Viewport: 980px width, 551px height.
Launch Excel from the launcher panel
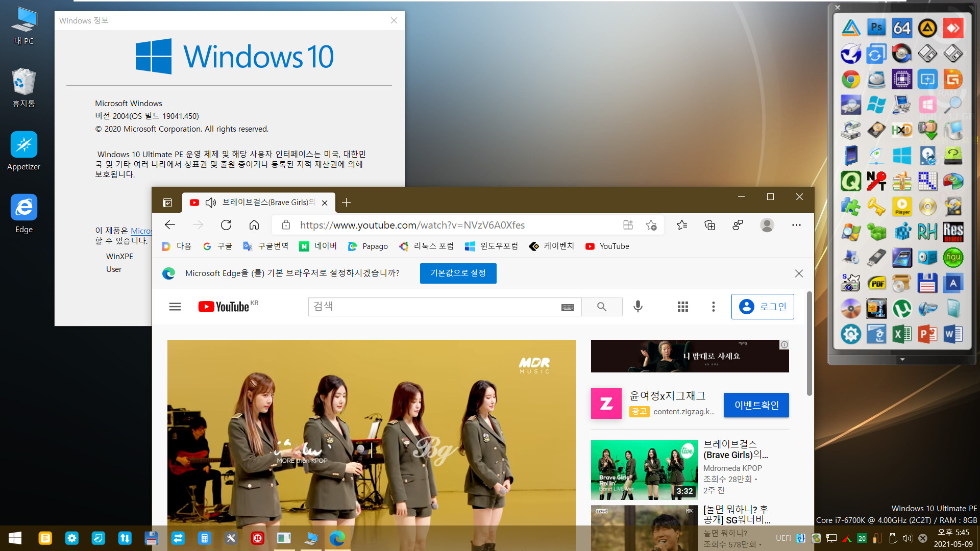click(x=902, y=334)
